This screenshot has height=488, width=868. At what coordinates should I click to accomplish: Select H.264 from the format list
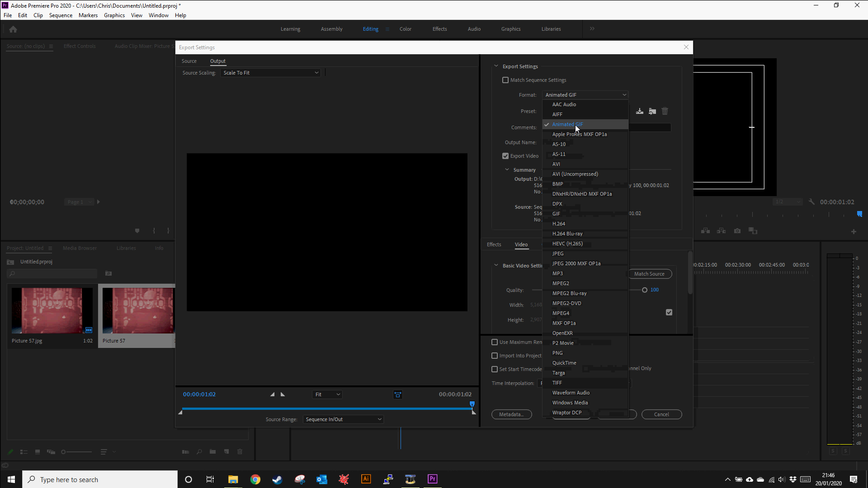click(x=559, y=224)
